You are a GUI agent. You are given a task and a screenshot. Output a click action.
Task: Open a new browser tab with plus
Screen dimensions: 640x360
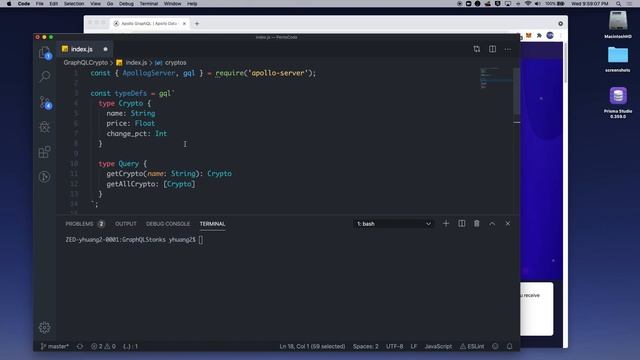(197, 24)
